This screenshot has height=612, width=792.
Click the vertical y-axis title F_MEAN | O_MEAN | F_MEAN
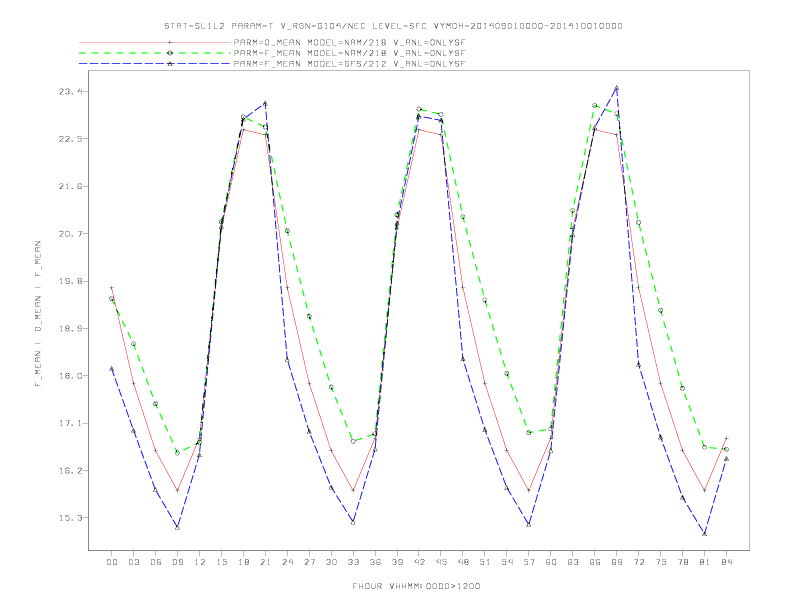point(37,314)
